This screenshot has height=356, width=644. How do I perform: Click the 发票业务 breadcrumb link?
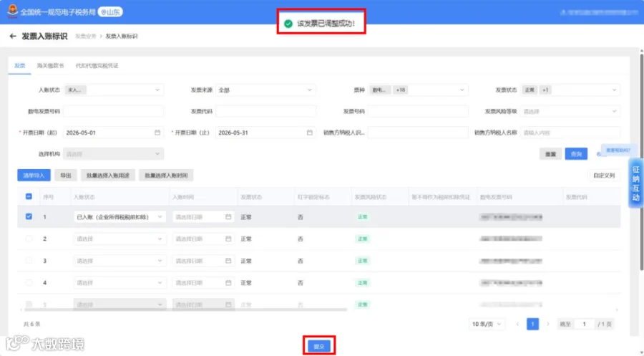tap(85, 37)
